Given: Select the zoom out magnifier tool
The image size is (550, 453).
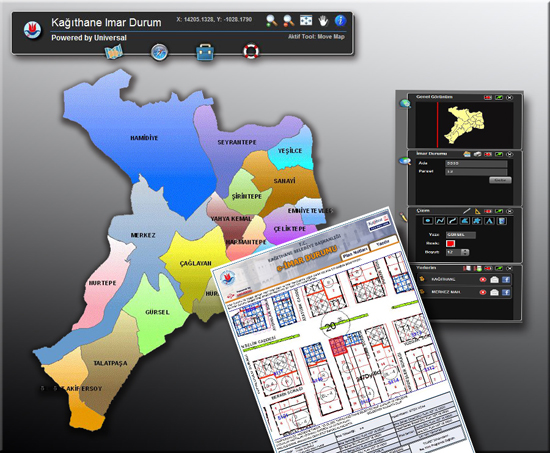Looking at the screenshot, I should [x=288, y=21].
